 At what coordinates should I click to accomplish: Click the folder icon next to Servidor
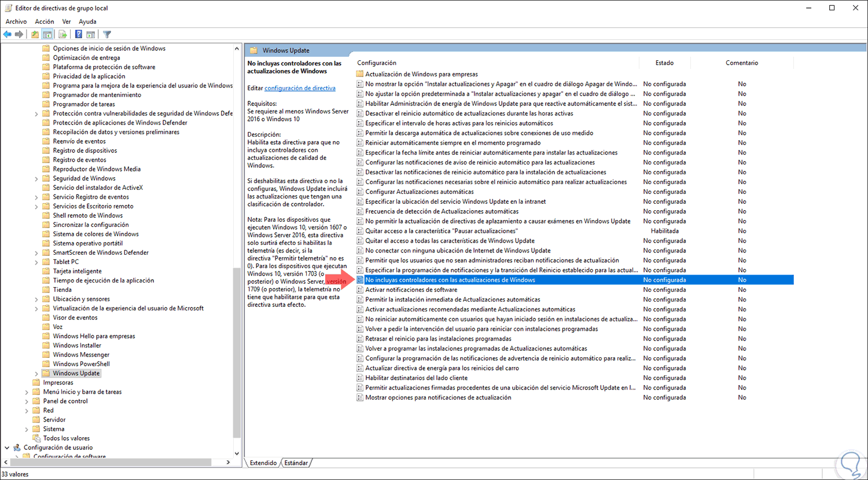pos(36,420)
